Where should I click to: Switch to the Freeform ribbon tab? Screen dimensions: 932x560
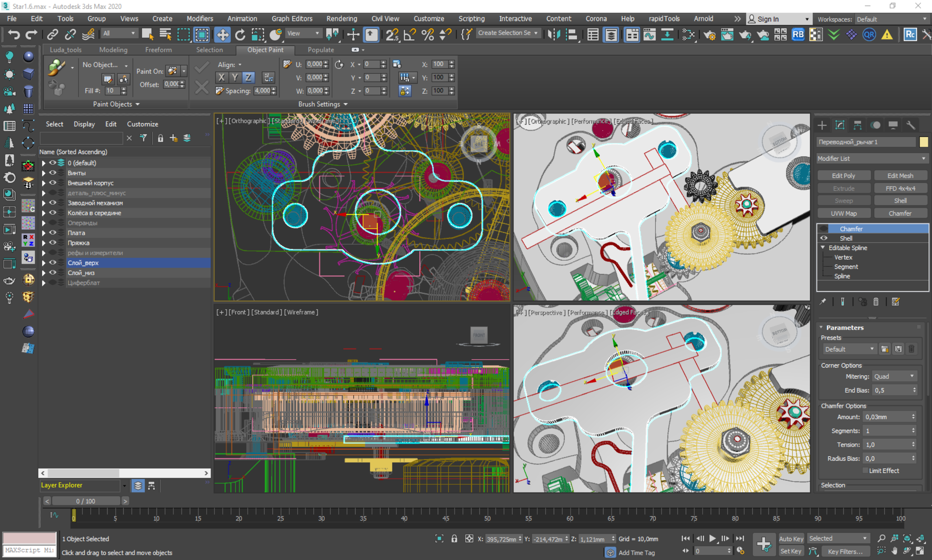tap(158, 49)
